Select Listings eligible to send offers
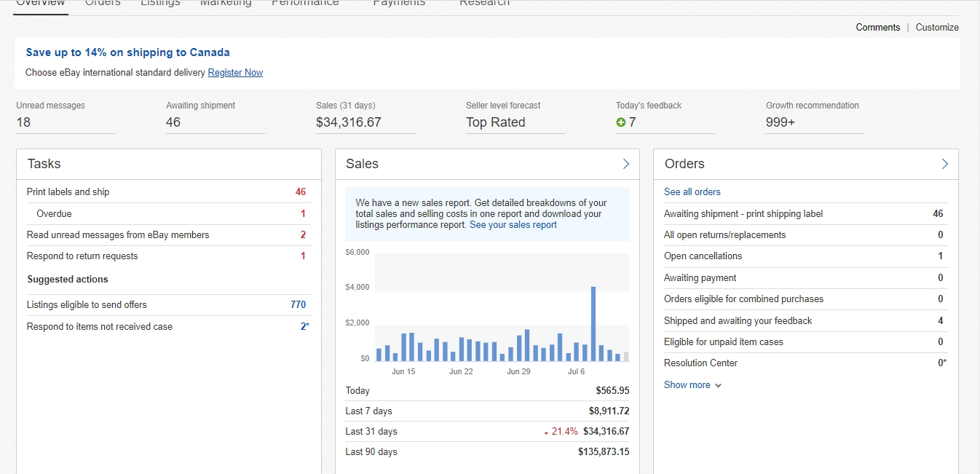 pos(87,305)
